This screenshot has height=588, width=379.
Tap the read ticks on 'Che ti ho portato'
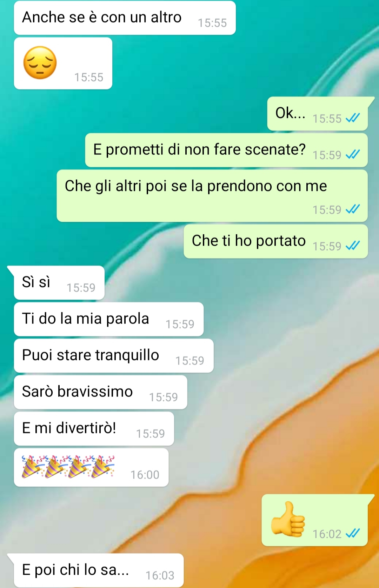353,246
